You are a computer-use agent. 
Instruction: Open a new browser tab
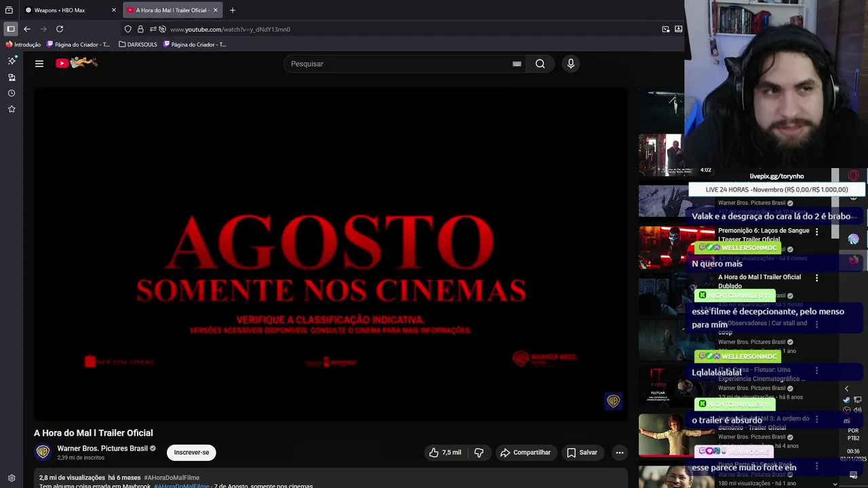pos(233,10)
